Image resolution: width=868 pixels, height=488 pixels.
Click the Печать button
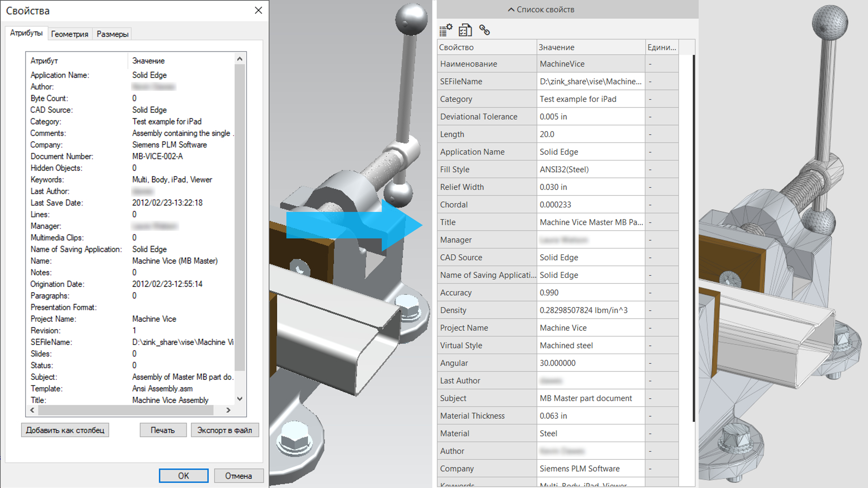tap(163, 430)
